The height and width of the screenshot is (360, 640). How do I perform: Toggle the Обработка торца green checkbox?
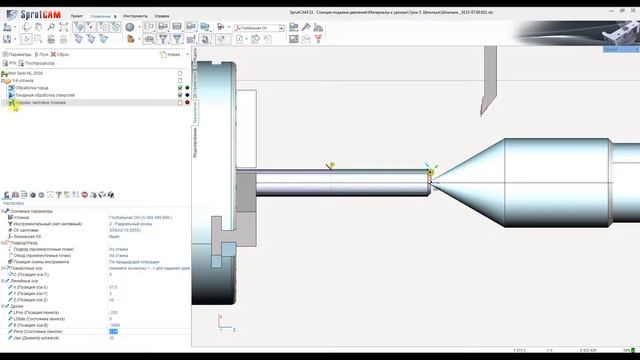[180, 88]
